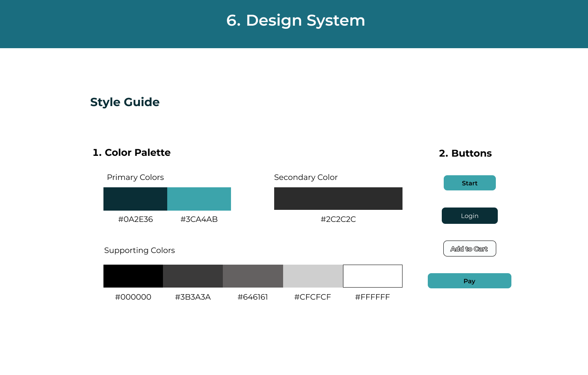Screen dimensions: 588x375
Task: Click the Start button
Action: click(469, 183)
